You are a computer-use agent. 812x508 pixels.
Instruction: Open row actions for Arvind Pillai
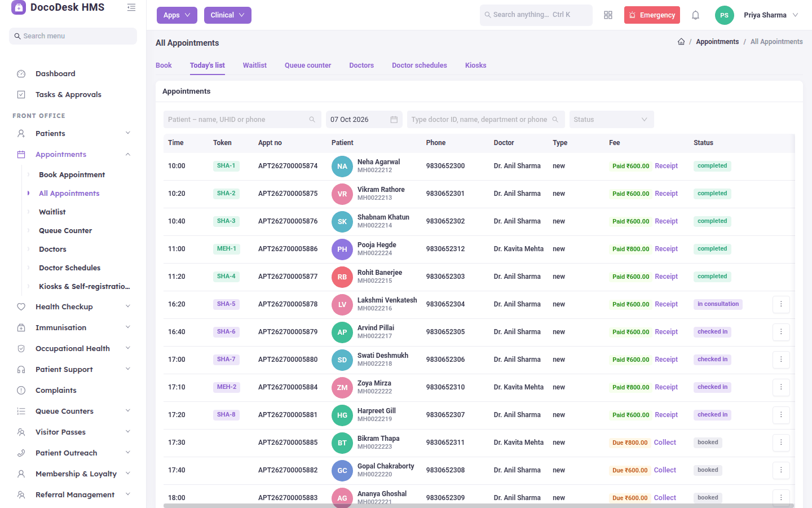click(x=781, y=332)
